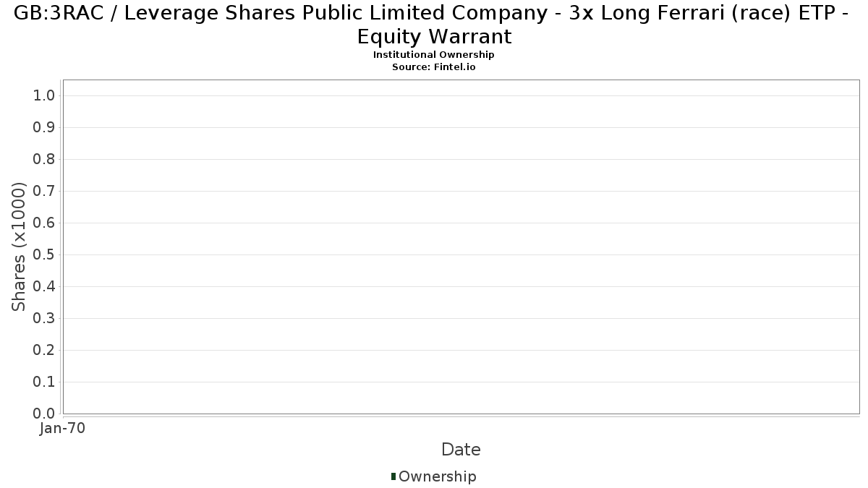Click the green Ownership legend color swatch

click(x=393, y=476)
